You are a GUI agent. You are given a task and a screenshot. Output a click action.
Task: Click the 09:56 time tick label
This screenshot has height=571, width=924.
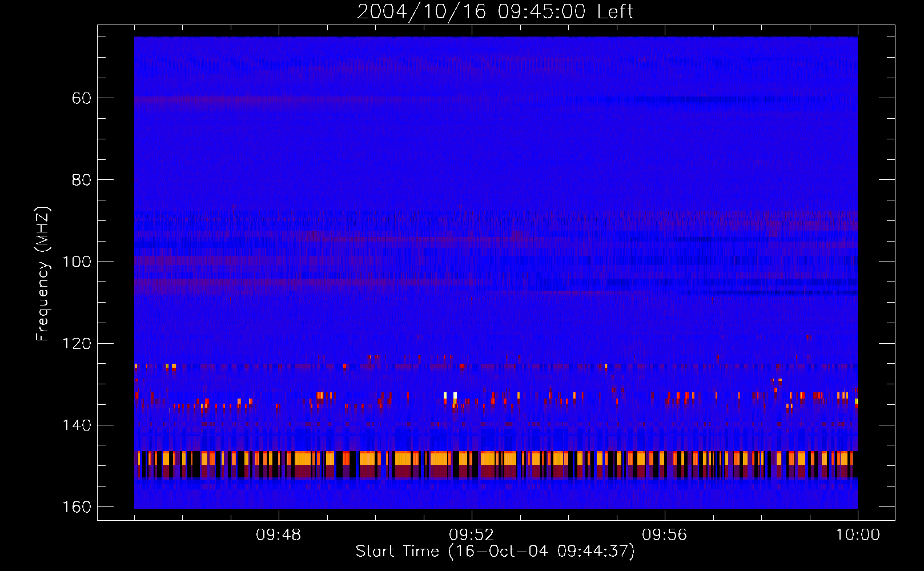pyautogui.click(x=664, y=535)
